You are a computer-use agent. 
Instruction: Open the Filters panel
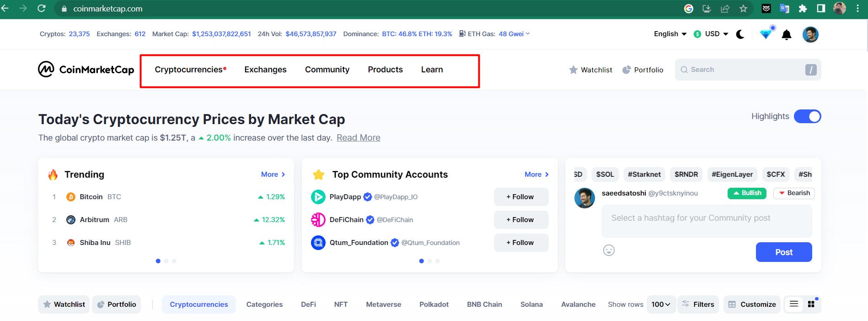[698, 305]
